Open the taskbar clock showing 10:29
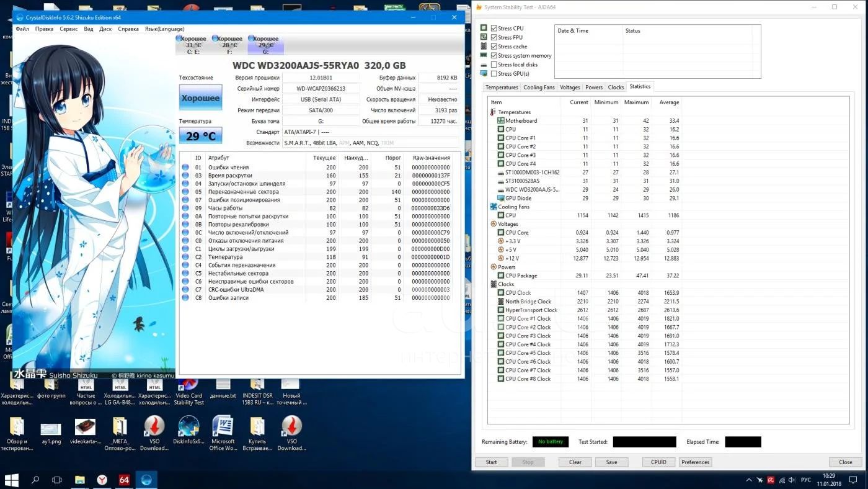The width and height of the screenshot is (868, 489). [828, 480]
